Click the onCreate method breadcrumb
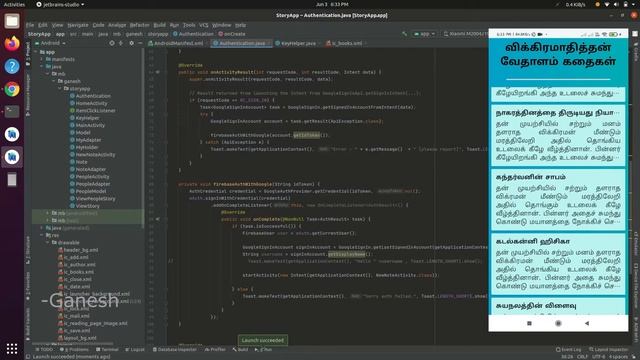The image size is (640, 360). click(232, 34)
